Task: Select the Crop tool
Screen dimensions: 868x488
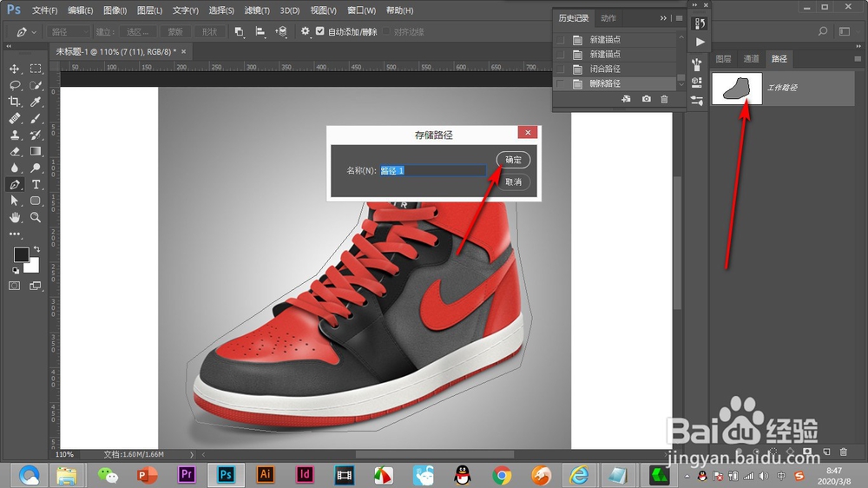Action: (x=15, y=102)
